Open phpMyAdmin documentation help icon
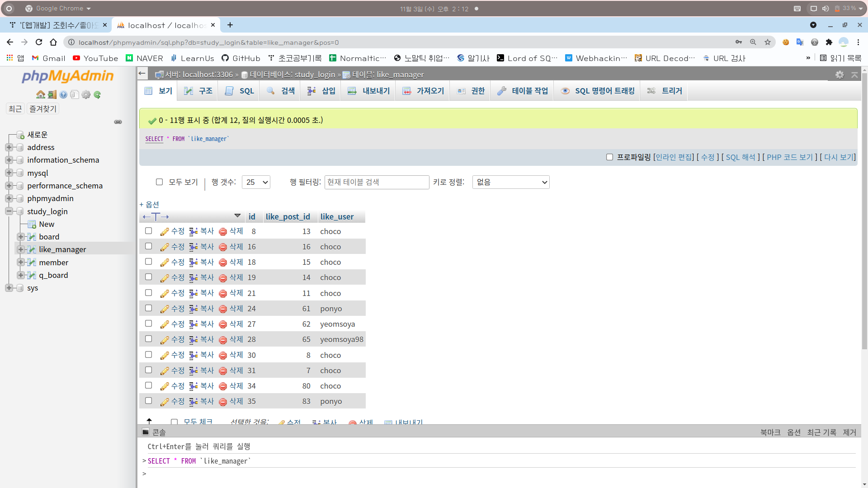Screen dimensions: 868x488 point(63,94)
